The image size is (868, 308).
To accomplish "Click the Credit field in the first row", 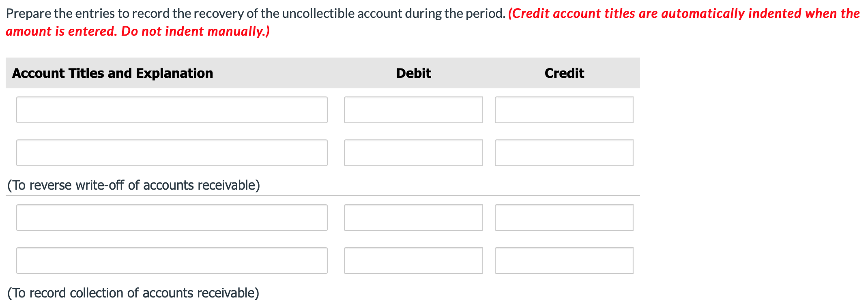I will [x=564, y=110].
